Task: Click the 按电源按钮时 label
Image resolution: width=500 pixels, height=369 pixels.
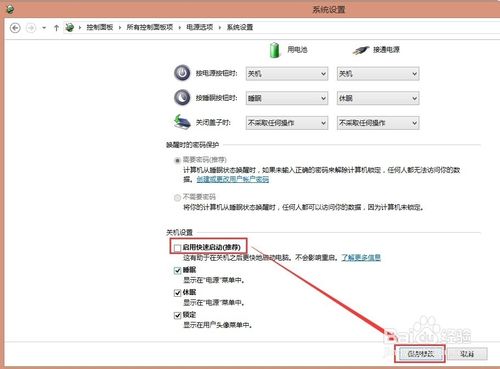Action: (216, 73)
